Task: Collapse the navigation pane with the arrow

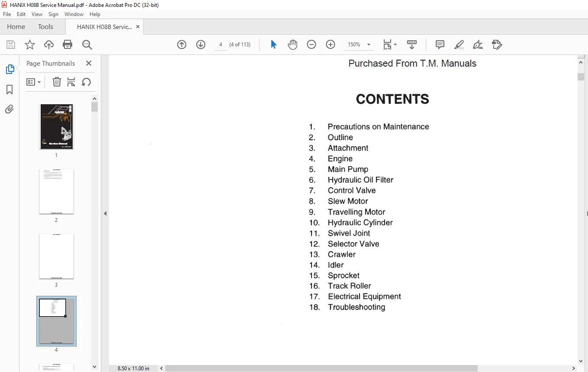Action: pyautogui.click(x=105, y=213)
